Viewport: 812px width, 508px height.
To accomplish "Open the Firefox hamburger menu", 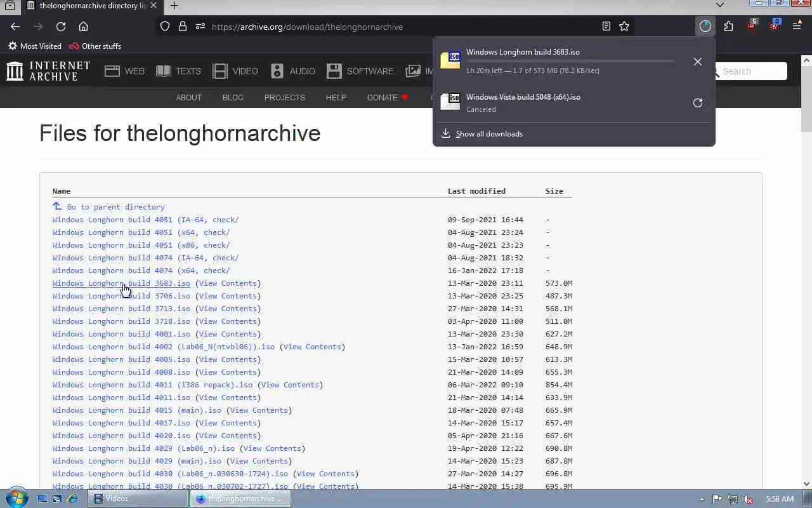I will click(797, 27).
